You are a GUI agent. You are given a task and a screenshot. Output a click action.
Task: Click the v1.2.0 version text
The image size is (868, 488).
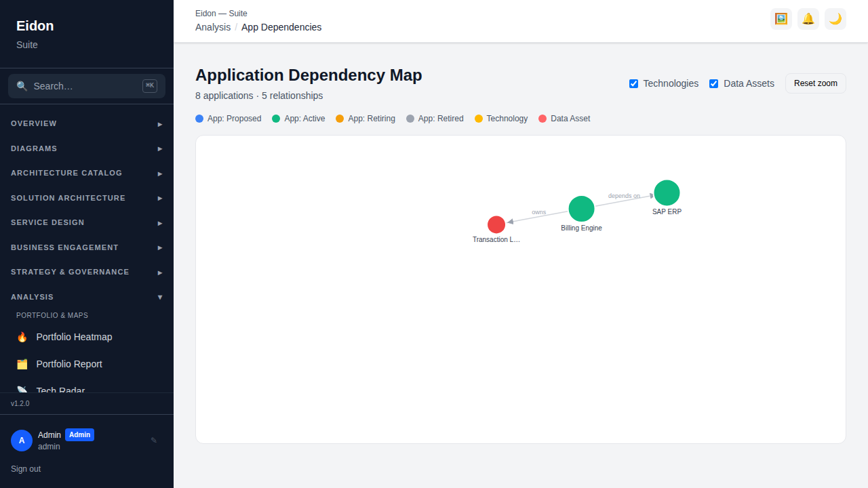point(20,403)
